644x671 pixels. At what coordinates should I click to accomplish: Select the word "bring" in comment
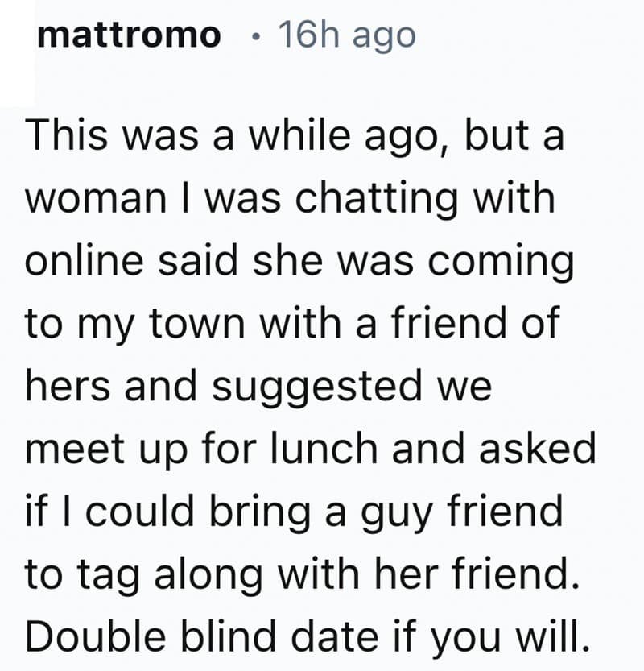pos(259,512)
